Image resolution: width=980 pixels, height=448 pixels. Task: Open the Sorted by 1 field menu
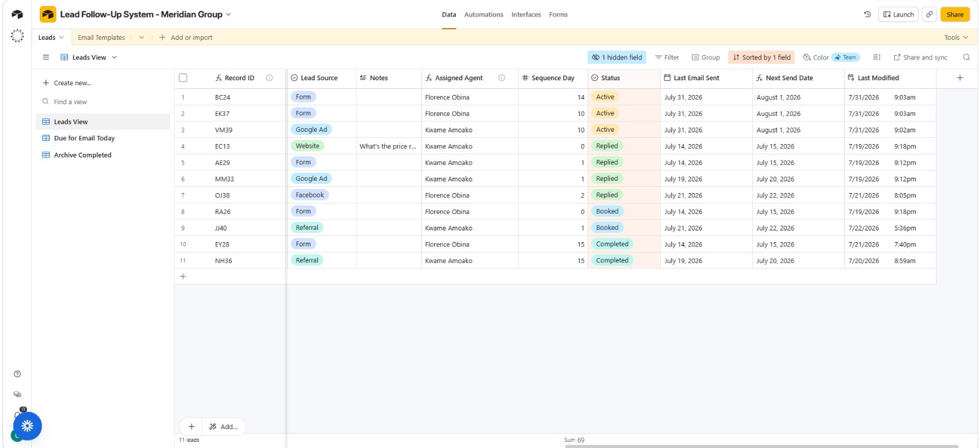click(761, 57)
